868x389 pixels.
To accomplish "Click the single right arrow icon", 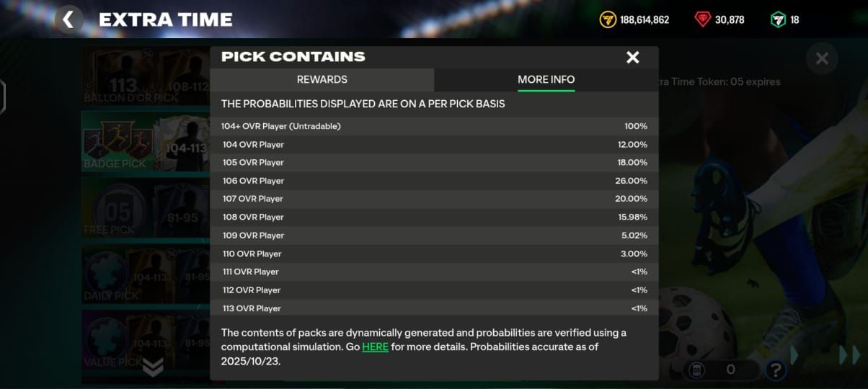I will [795, 355].
